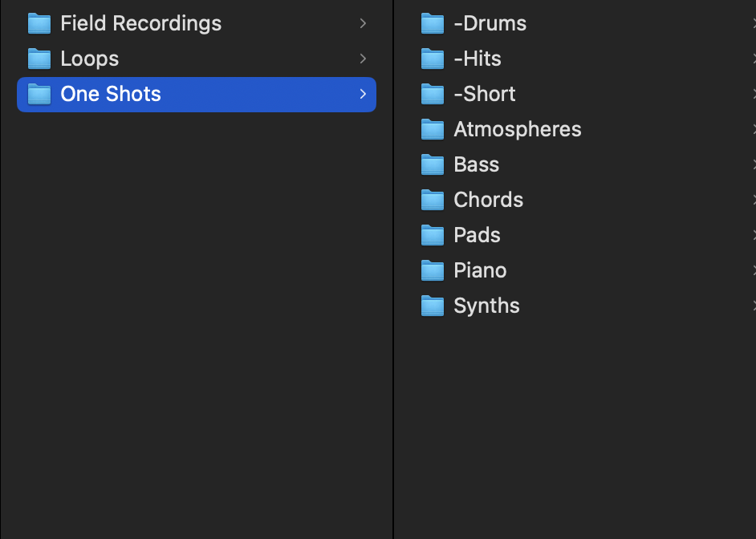Expand the Loops folder chevron
Image resolution: width=756 pixels, height=539 pixels.
[x=363, y=59]
